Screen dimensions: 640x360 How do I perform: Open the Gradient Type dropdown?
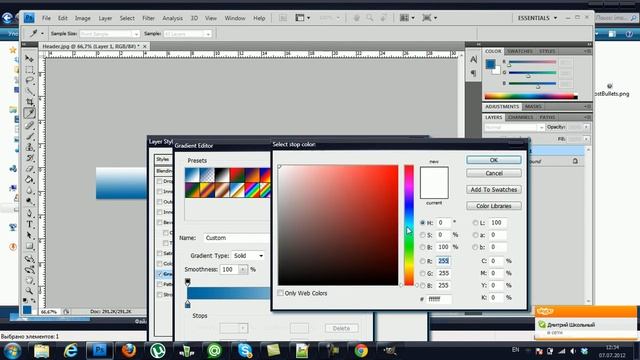tap(248, 256)
